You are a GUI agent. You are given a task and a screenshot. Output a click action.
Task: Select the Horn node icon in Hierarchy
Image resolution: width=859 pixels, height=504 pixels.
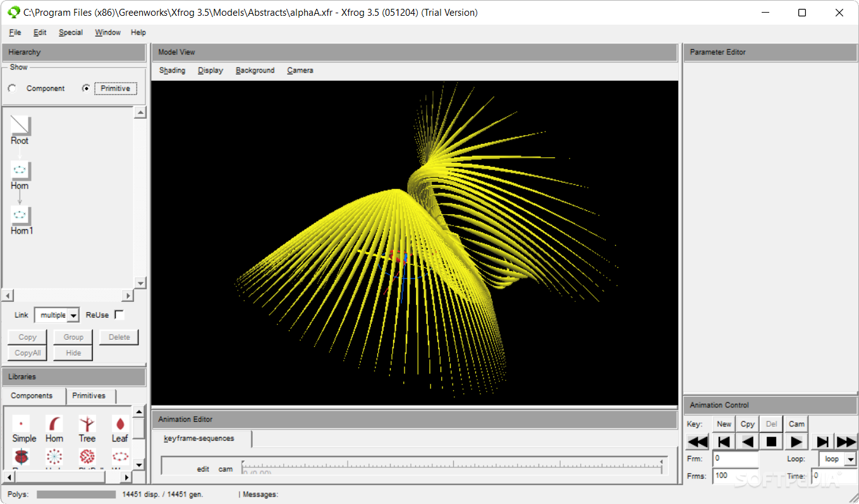[x=20, y=171]
